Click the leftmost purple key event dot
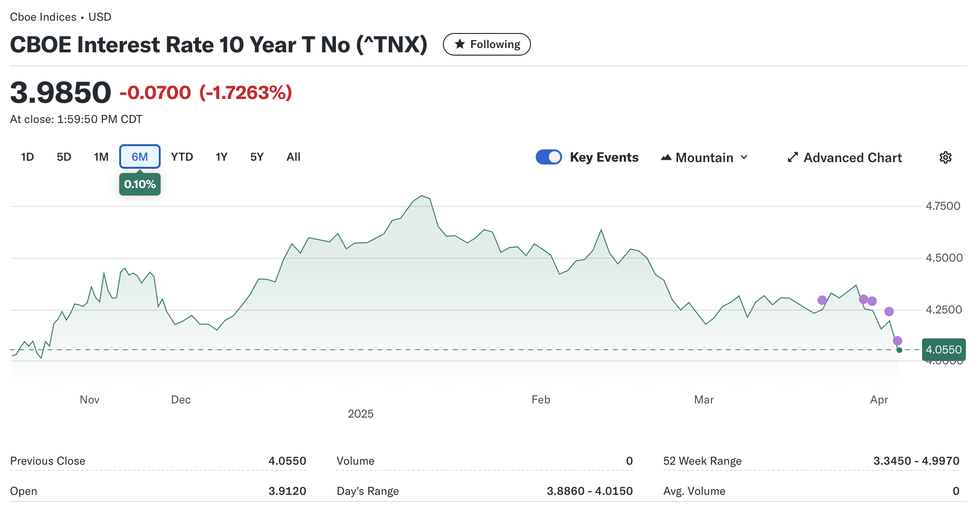980x509 pixels. pyautogui.click(x=822, y=300)
